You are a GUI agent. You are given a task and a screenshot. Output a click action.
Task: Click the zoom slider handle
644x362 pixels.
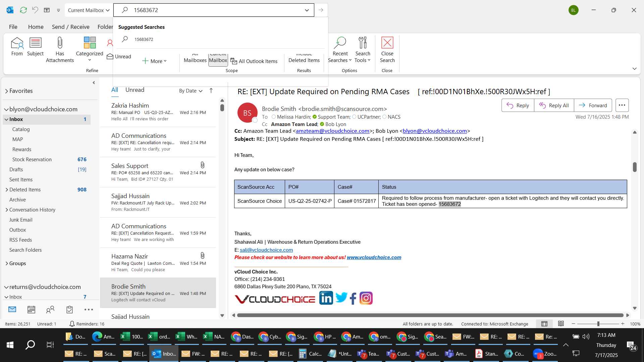tap(598, 324)
